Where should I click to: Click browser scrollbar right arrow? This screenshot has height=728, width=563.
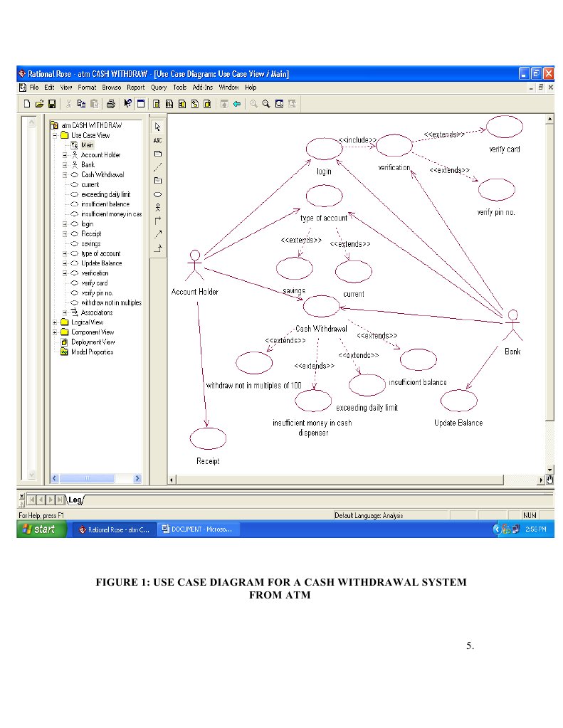137,478
